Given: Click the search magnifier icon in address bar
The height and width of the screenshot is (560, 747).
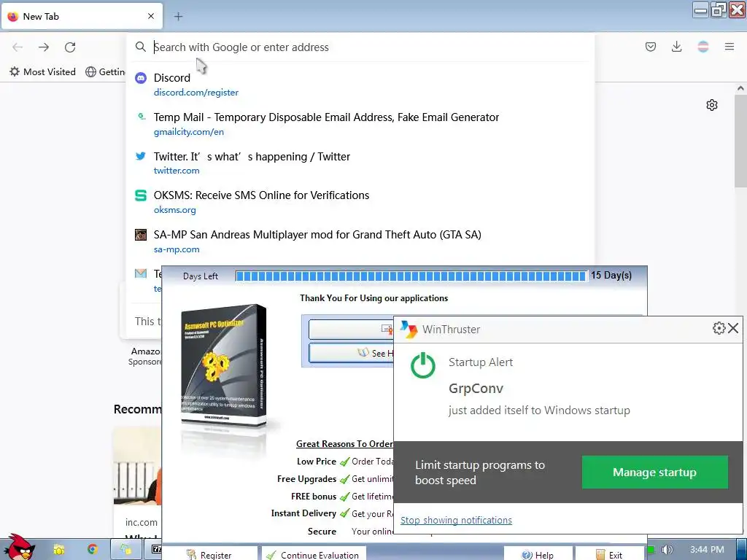Looking at the screenshot, I should click(x=141, y=47).
